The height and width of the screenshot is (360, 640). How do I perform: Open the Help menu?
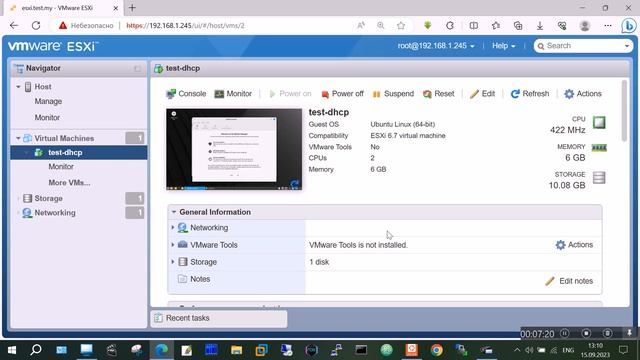click(503, 46)
